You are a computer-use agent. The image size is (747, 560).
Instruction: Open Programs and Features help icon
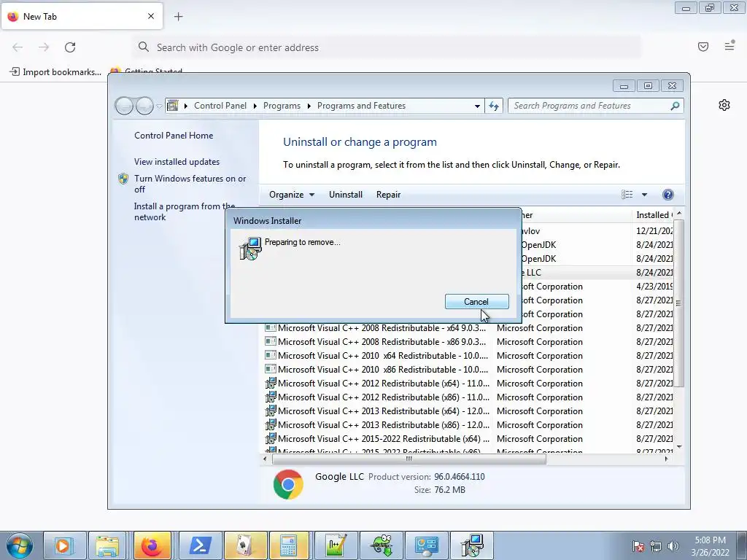pos(668,194)
